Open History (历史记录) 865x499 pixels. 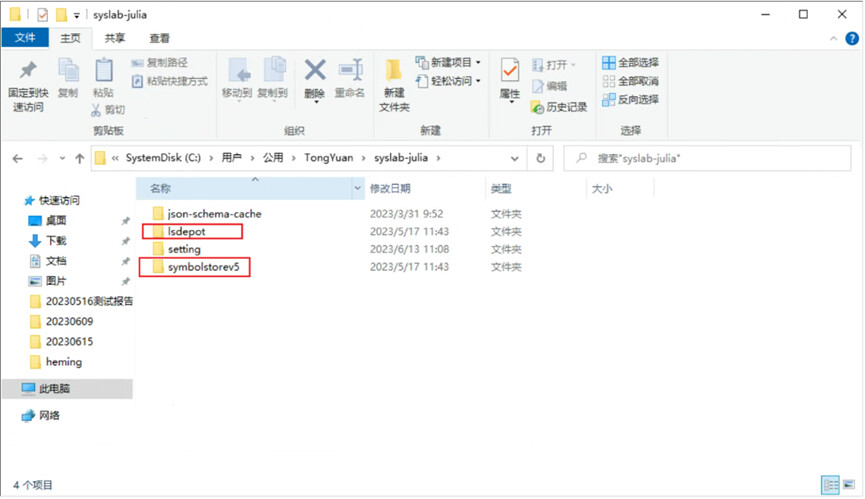pos(559,107)
